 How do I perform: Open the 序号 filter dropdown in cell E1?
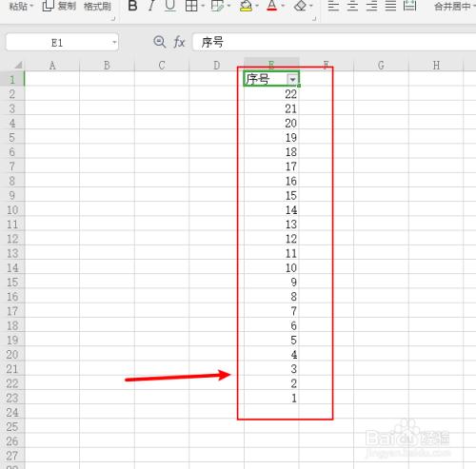coord(292,79)
